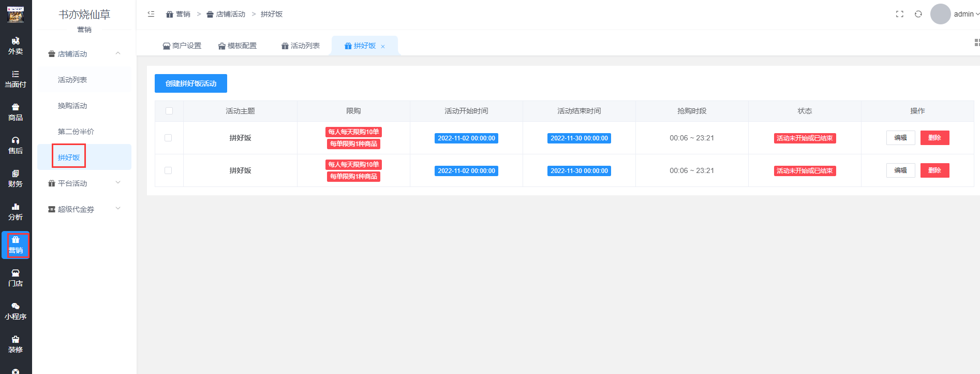Open the 门店 sidebar section
The width and height of the screenshot is (980, 374).
pos(16,278)
